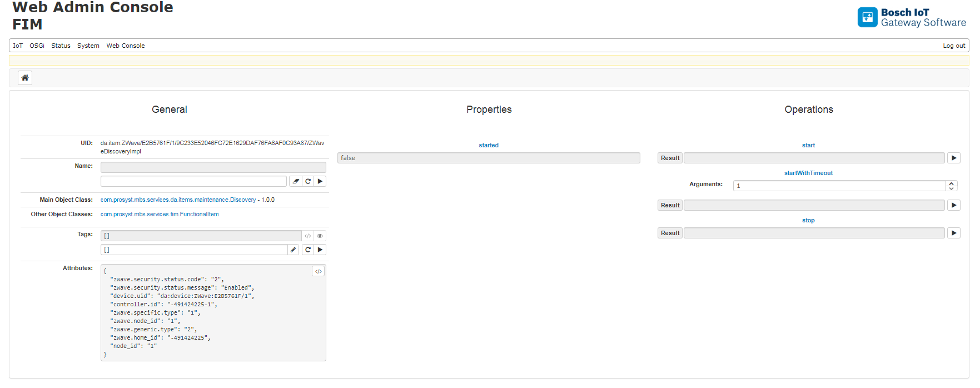Reset Tags using the refresh icon
The height and width of the screenshot is (388, 980).
point(308,250)
